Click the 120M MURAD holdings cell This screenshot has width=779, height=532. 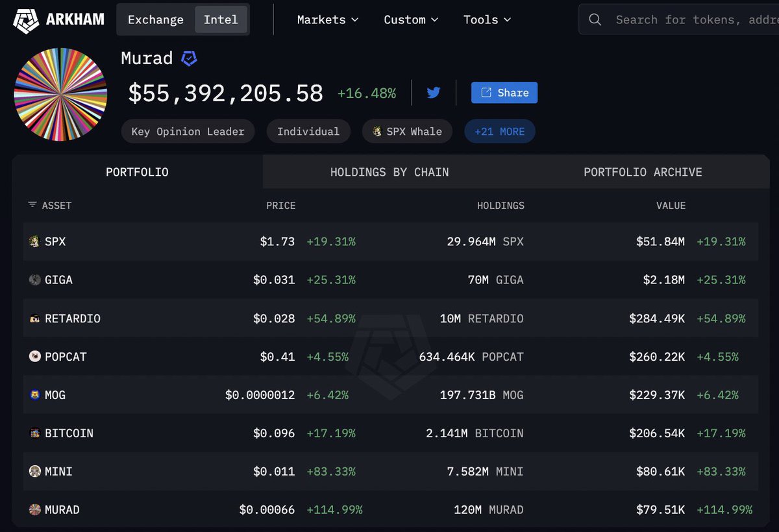[488, 510]
